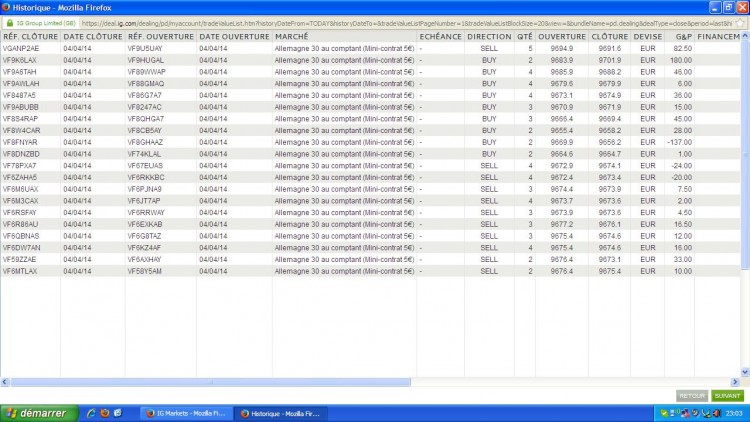Launch Firefox from the quick launch bar
This screenshot has width=750, height=422.
[104, 413]
